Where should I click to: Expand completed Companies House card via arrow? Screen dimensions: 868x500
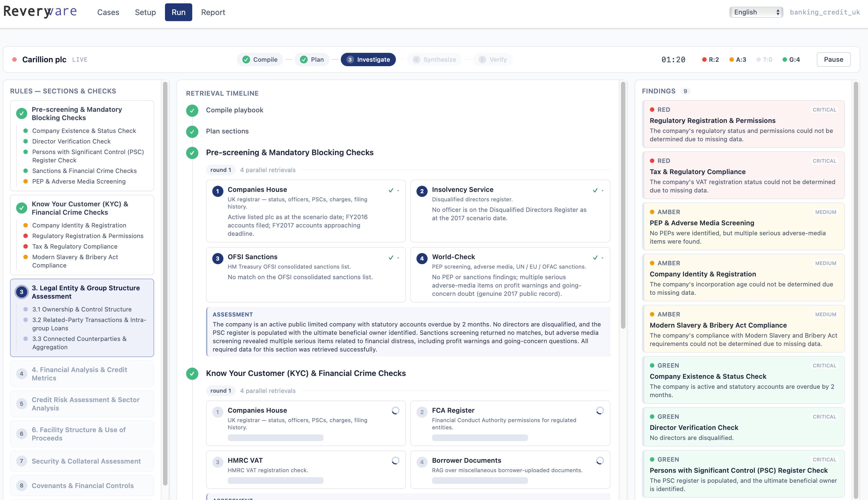click(x=398, y=190)
